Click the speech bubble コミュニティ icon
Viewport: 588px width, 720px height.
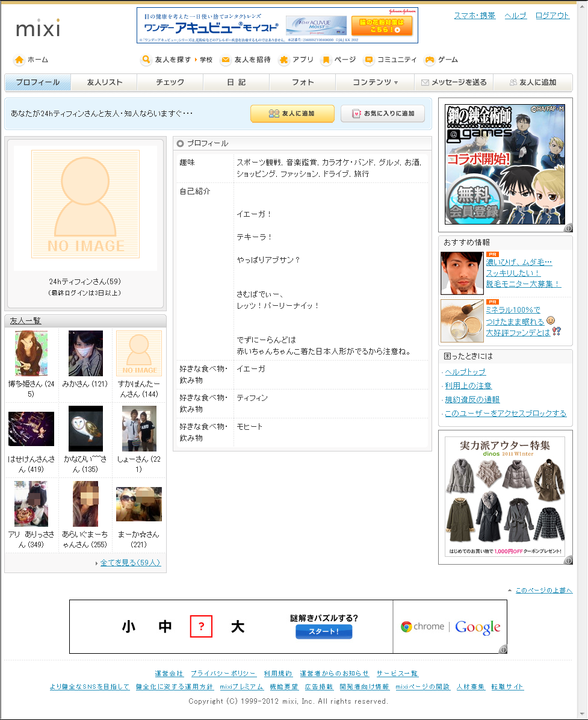click(x=368, y=60)
